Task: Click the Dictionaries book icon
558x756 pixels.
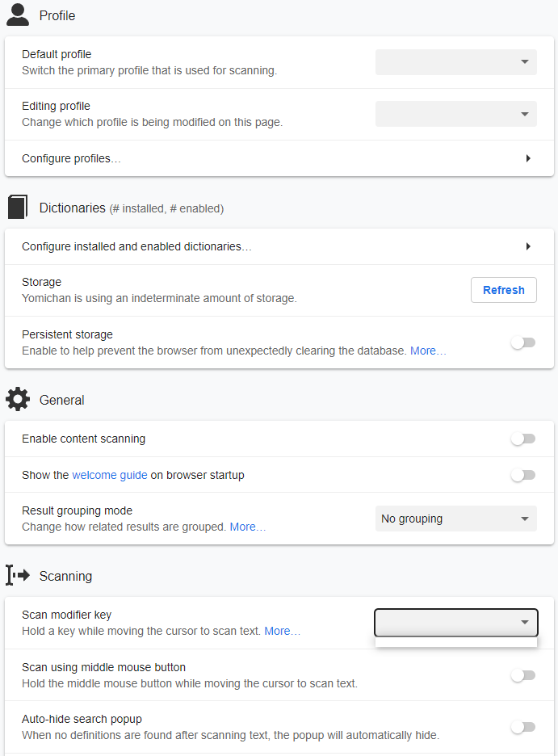Action: click(x=18, y=208)
